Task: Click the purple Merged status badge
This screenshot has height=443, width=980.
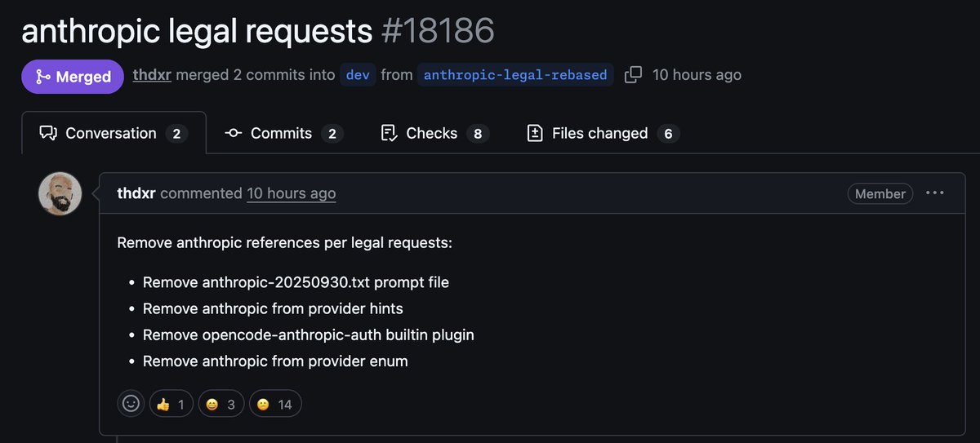Action: click(73, 77)
